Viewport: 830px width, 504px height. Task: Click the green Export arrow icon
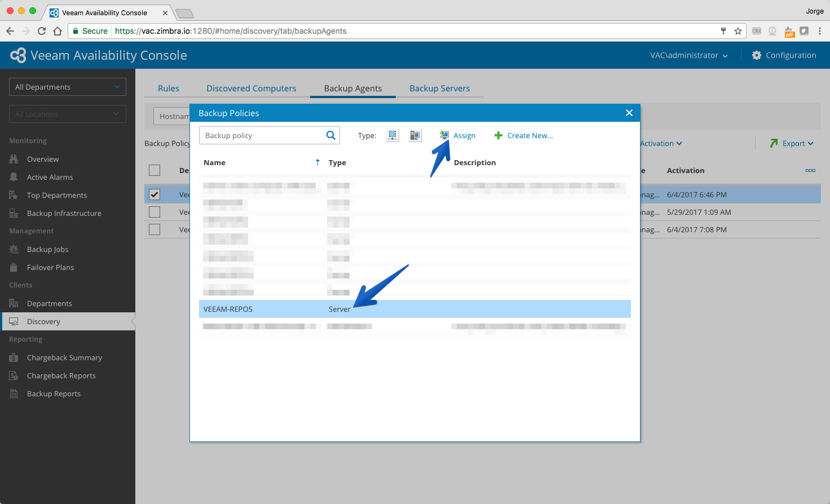(774, 143)
